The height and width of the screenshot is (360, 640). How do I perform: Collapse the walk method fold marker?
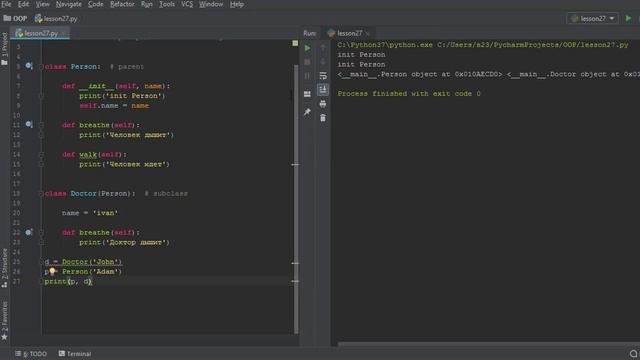(x=41, y=155)
